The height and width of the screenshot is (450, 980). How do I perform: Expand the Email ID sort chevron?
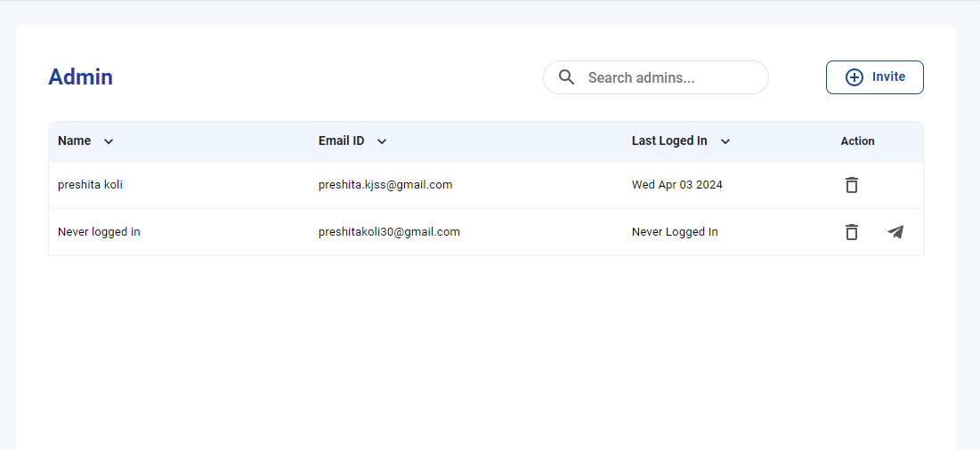click(x=382, y=141)
